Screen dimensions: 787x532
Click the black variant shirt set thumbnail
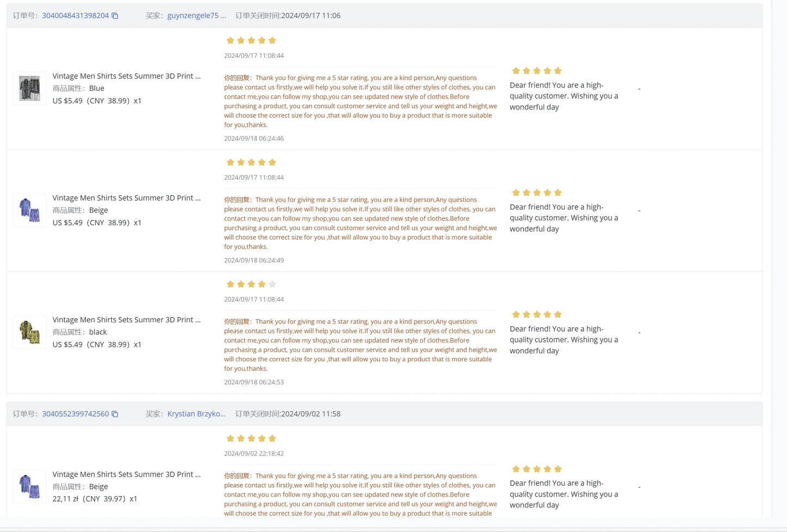pos(29,332)
